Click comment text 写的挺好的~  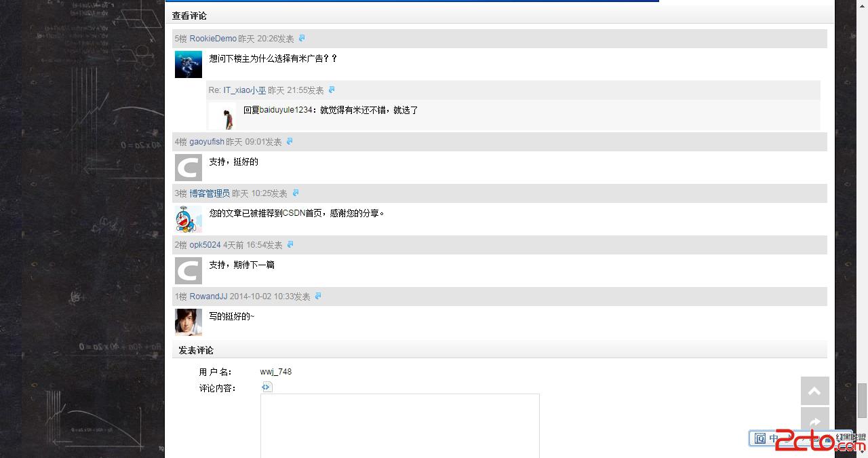point(231,316)
